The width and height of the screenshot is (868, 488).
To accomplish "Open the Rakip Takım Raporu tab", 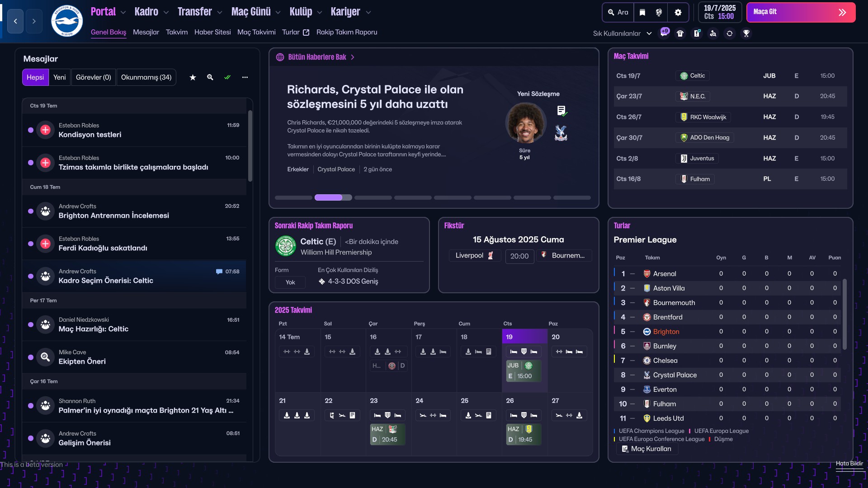I will pyautogui.click(x=347, y=32).
